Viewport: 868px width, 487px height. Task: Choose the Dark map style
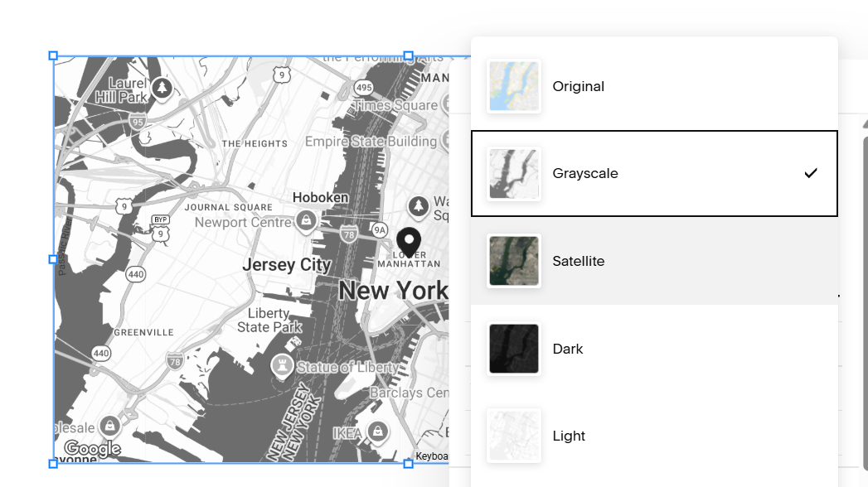(x=654, y=349)
